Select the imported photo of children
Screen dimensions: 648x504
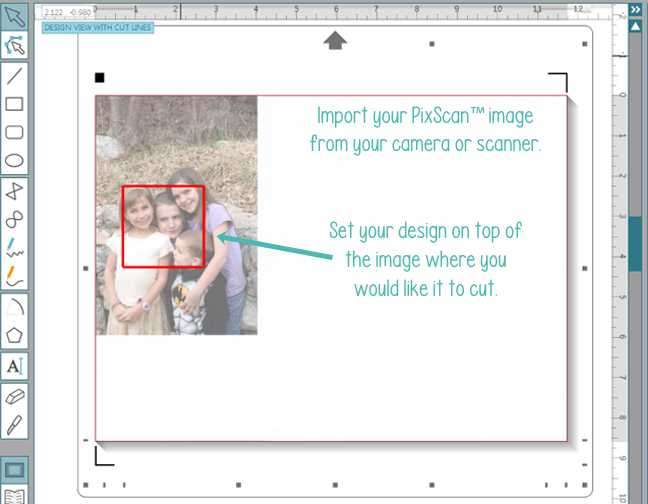click(x=176, y=215)
